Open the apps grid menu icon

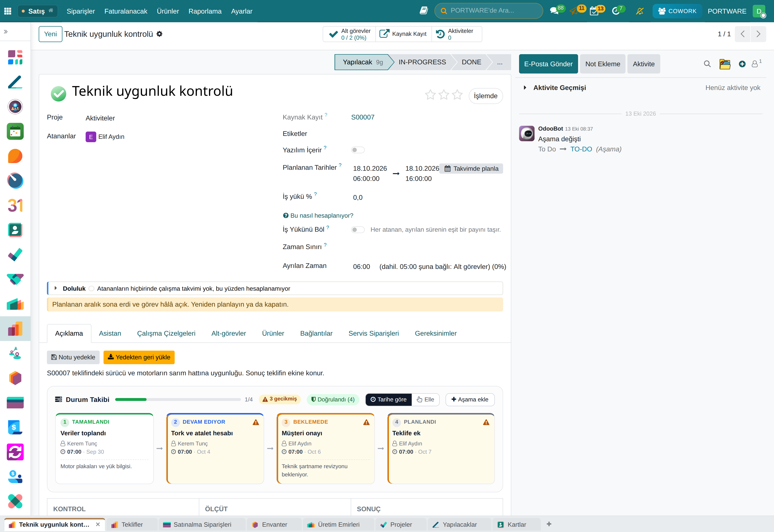[8, 11]
